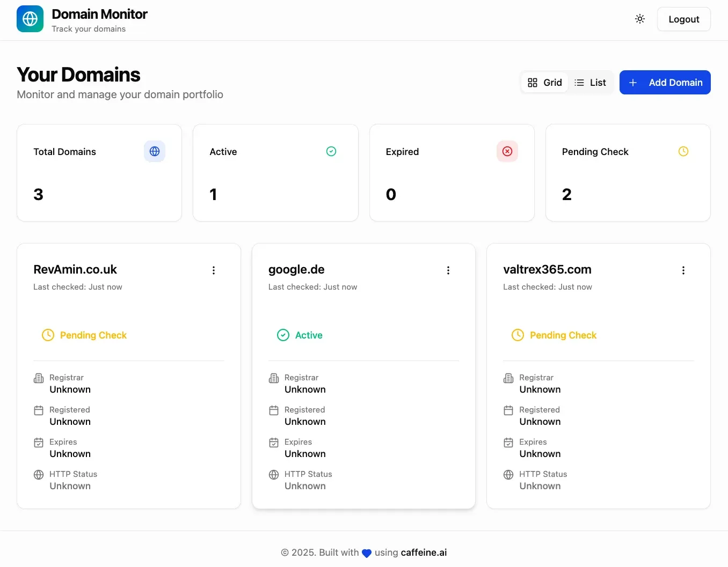The image size is (728, 567).
Task: Select the google.de domain card title
Action: coord(296,269)
